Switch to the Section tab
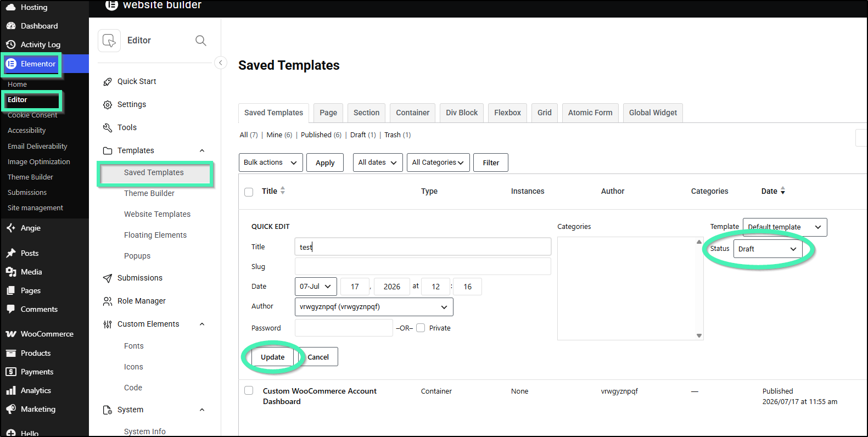The width and height of the screenshot is (868, 437). 366,113
